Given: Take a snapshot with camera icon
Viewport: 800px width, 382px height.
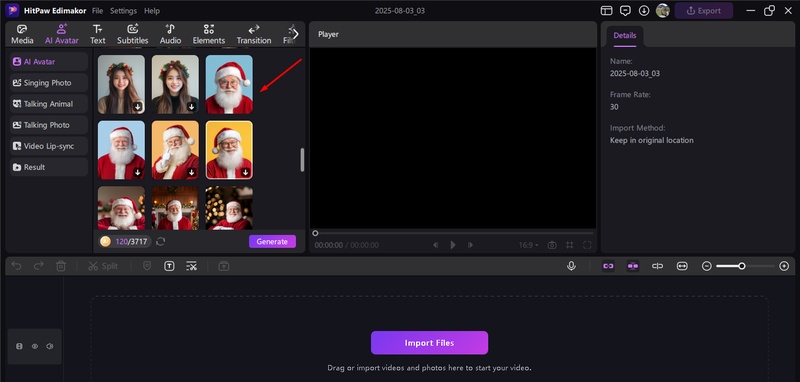Looking at the screenshot, I should [552, 245].
